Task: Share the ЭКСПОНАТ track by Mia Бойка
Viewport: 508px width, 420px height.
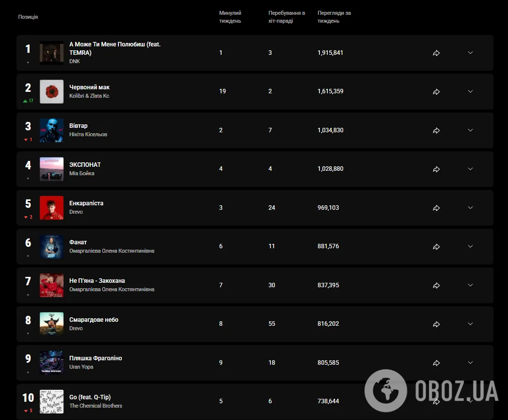Action: pyautogui.click(x=436, y=169)
